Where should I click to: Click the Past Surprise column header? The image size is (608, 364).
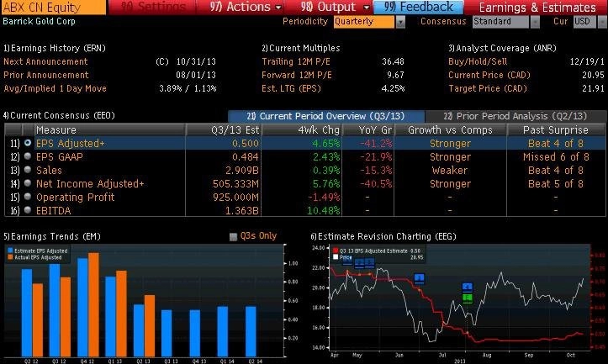click(556, 129)
